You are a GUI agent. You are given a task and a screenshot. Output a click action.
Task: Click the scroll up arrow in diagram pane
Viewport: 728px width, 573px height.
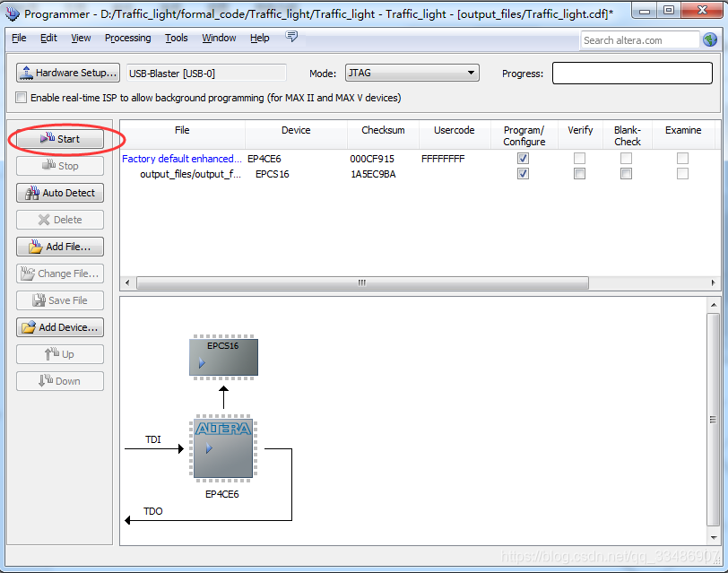(714, 305)
